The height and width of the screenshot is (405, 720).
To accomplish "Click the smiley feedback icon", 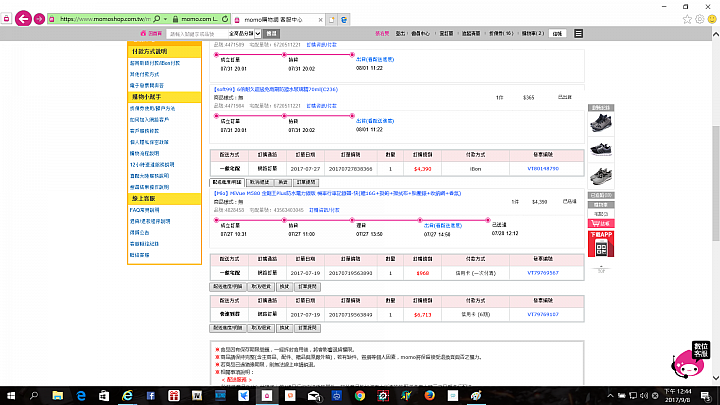I will (712, 19).
